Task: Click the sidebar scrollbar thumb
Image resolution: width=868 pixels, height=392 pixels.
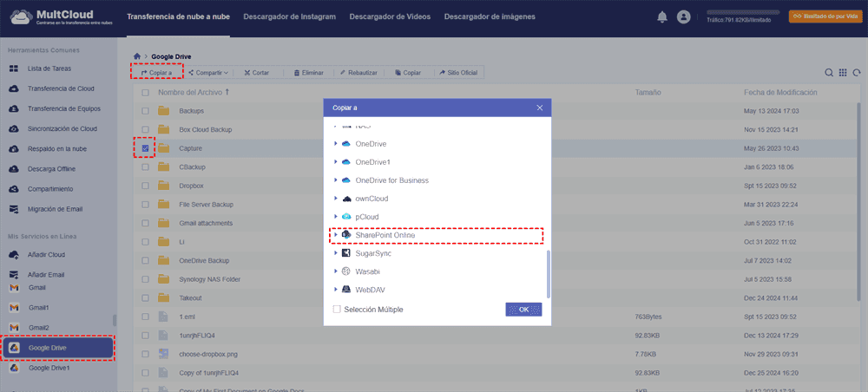Action: [x=115, y=320]
